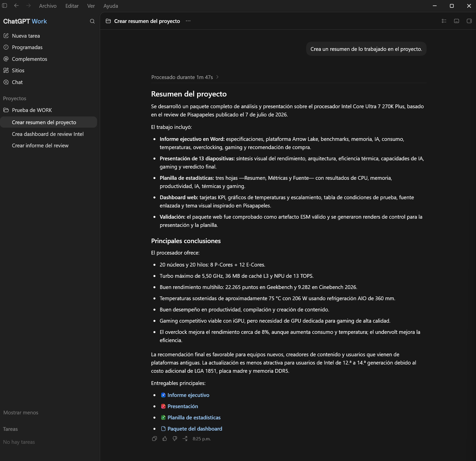Click the ChatGPT Work logo title
476x461 pixels.
coord(25,21)
